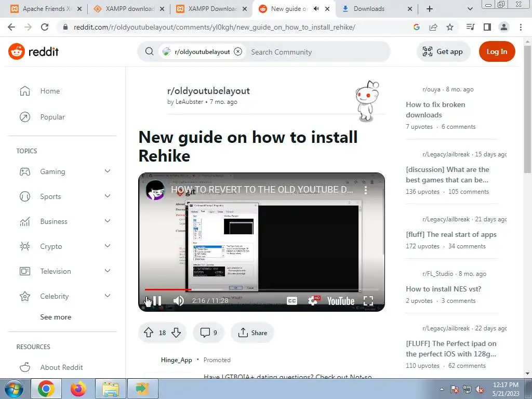Go back to the previous page
The height and width of the screenshot is (399, 532).
coord(11,27)
